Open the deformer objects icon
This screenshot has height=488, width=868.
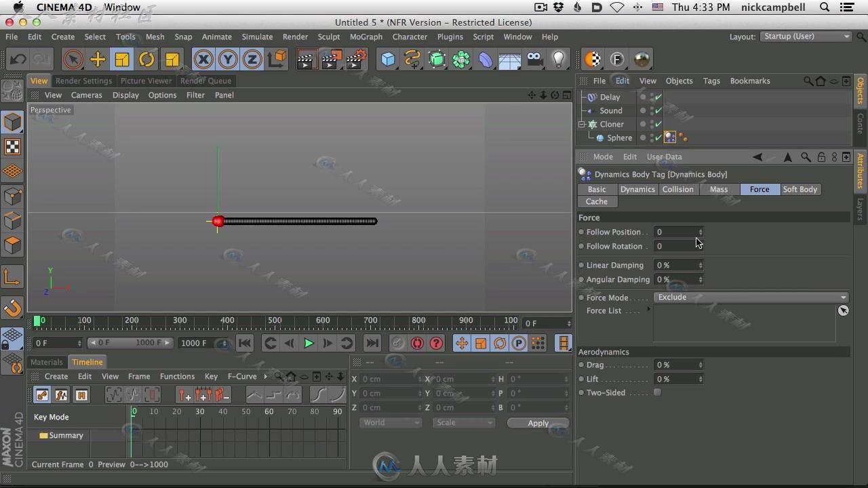click(486, 60)
